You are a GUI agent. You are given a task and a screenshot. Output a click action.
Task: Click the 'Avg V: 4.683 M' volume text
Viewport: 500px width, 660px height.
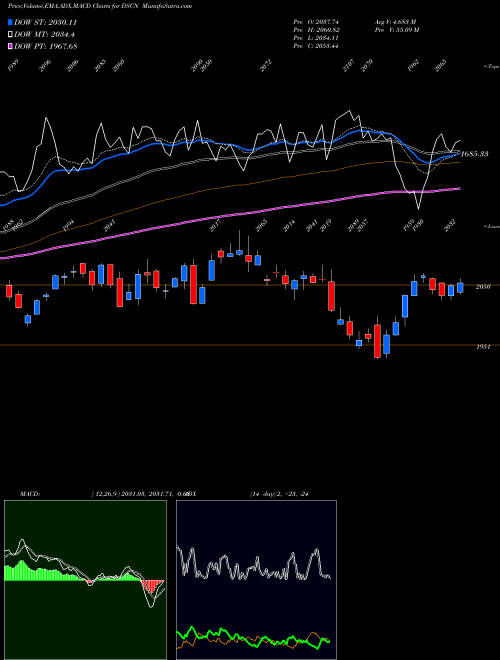395,22
